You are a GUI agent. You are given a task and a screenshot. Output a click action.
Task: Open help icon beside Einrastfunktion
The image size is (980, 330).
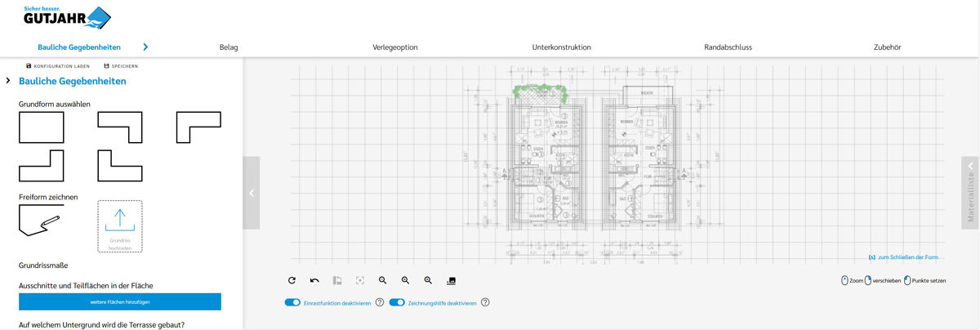380,302
